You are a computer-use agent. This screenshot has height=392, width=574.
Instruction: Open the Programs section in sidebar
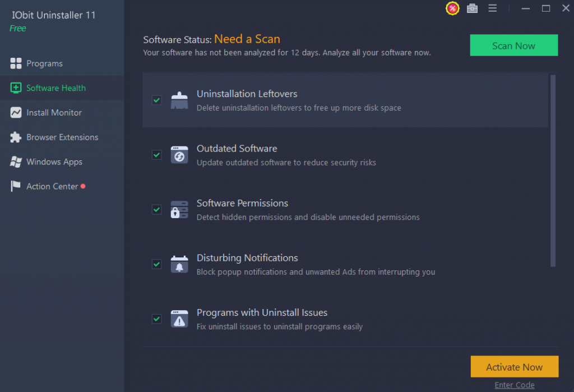click(44, 63)
